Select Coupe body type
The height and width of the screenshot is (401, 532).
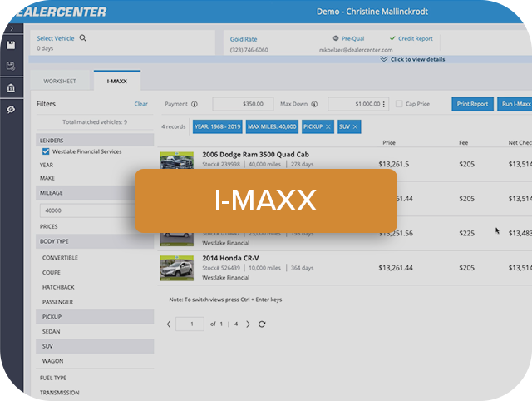tap(52, 273)
